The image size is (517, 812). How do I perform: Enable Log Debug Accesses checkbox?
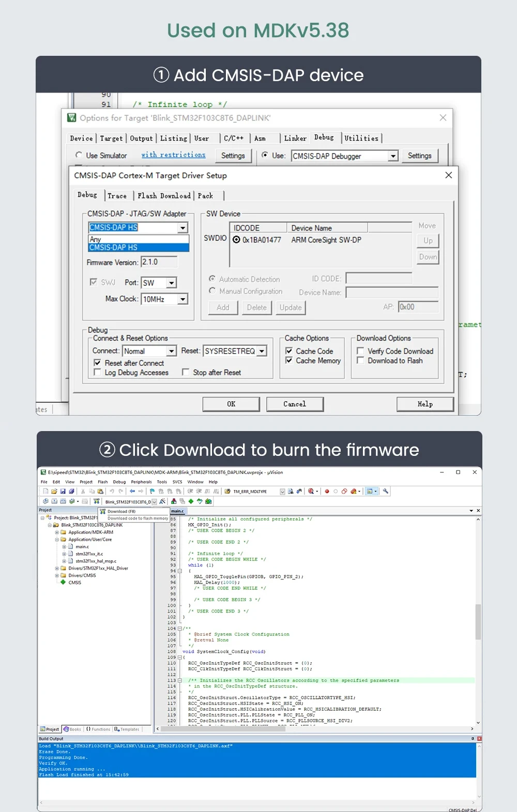97,372
